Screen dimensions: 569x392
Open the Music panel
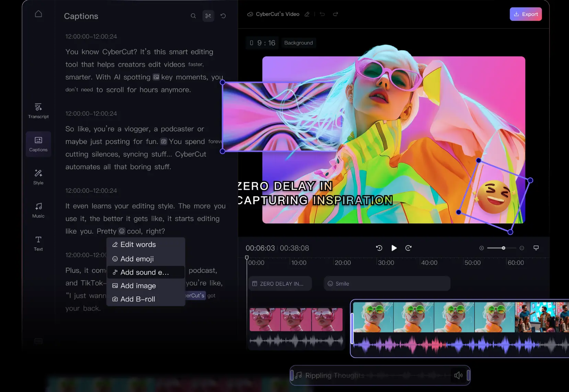coord(38,206)
